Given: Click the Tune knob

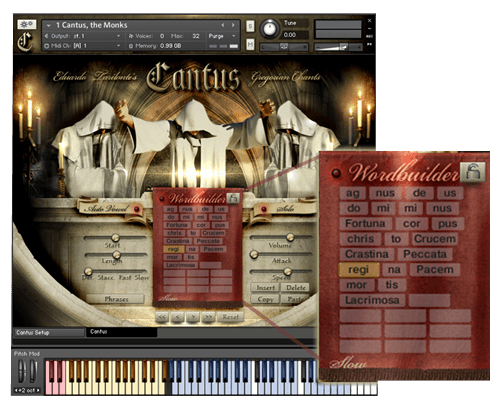Looking at the screenshot, I should click(x=270, y=29).
